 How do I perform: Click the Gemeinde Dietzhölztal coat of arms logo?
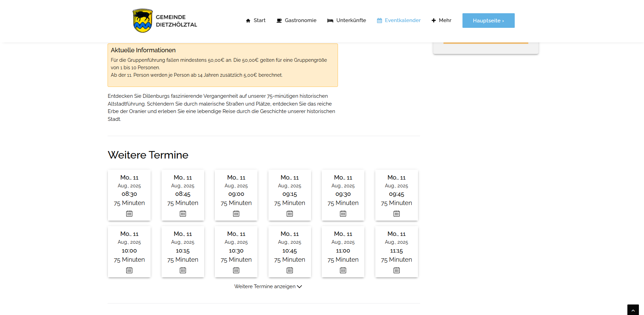point(143,21)
